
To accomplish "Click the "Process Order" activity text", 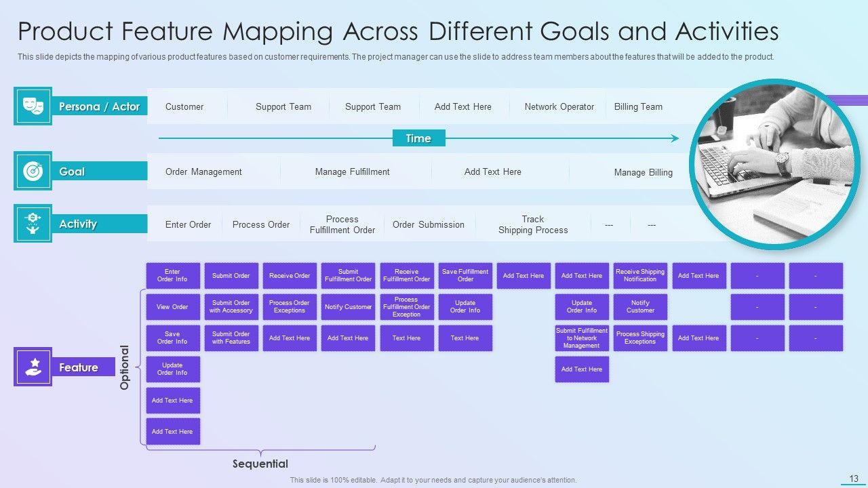I will tap(261, 224).
